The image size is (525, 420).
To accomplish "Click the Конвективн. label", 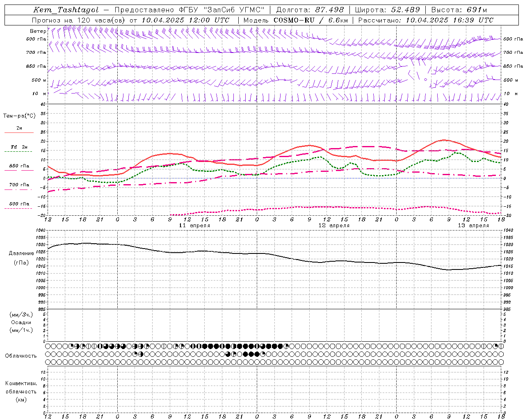I will click(x=21, y=383).
